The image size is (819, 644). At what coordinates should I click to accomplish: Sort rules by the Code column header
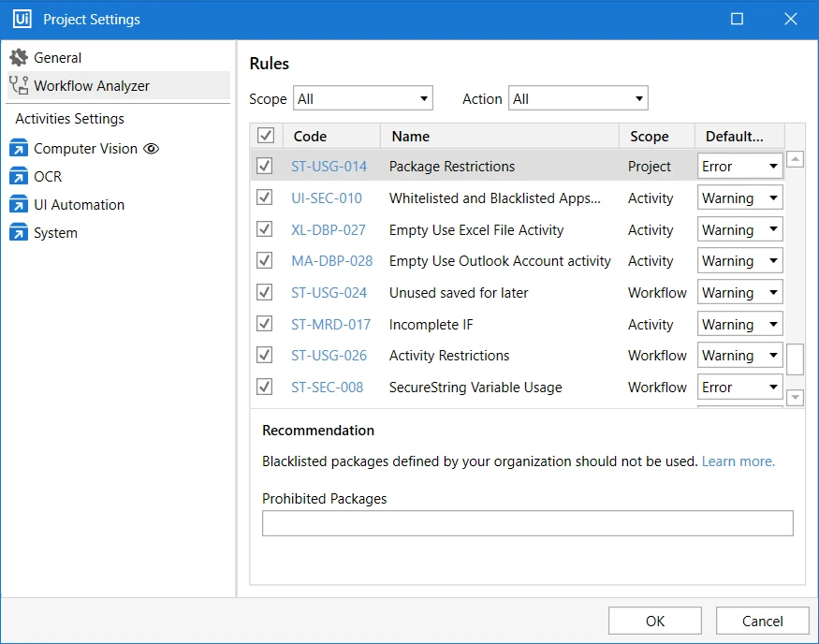331,136
